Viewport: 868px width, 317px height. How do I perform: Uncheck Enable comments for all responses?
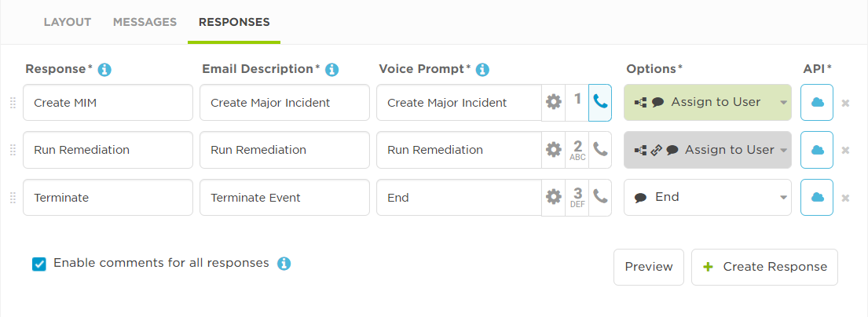point(38,264)
